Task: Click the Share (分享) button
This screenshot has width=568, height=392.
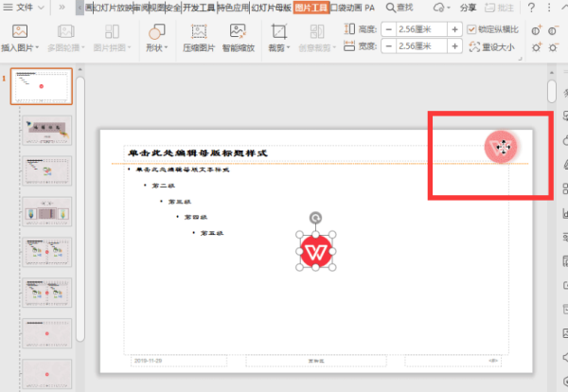Action: [x=468, y=8]
